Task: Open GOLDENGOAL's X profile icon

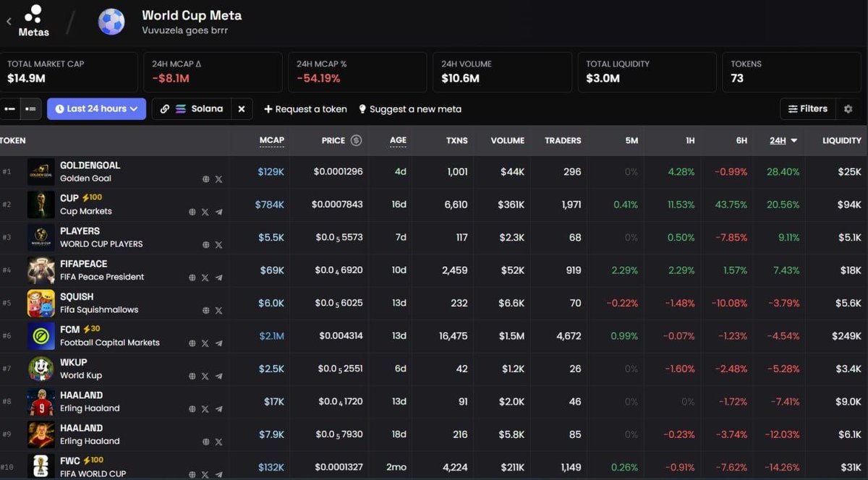Action: click(219, 179)
